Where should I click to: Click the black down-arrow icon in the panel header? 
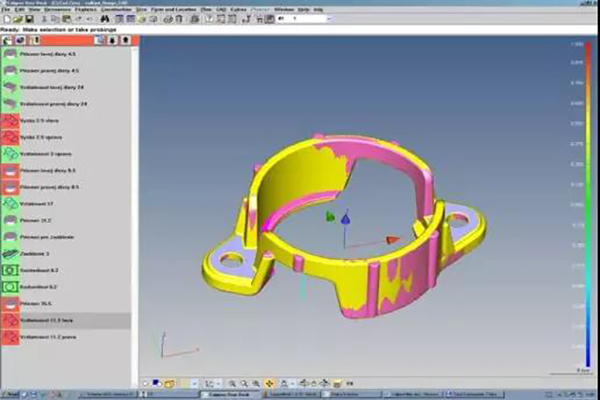point(112,40)
